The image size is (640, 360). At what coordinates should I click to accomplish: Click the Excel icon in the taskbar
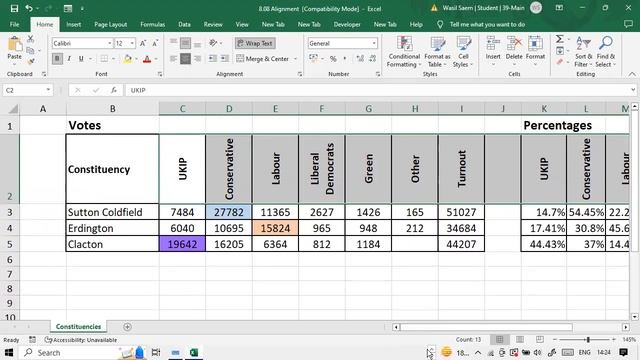click(194, 353)
